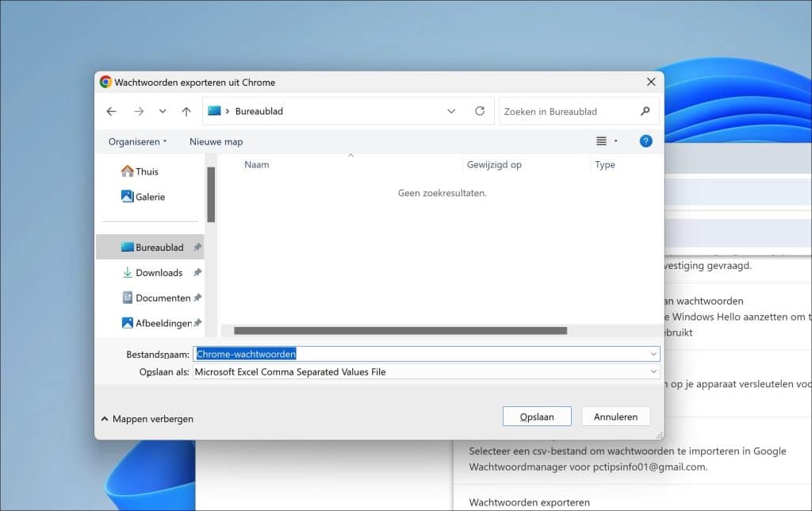This screenshot has height=511, width=812.
Task: Click the Bureaublad folder icon in address bar
Action: pos(214,111)
